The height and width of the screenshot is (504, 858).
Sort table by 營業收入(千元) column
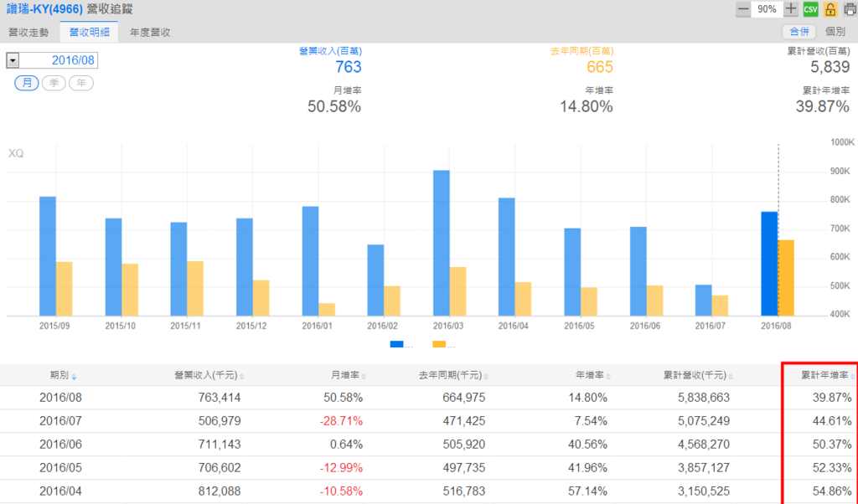[209, 376]
